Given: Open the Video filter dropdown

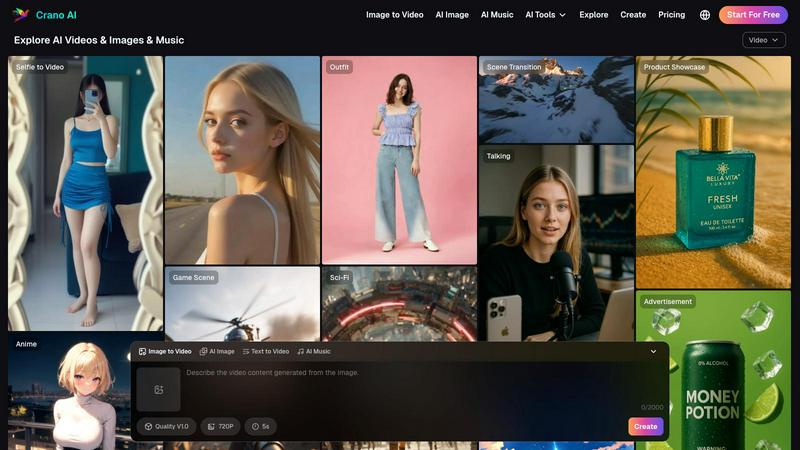Looking at the screenshot, I should (764, 40).
